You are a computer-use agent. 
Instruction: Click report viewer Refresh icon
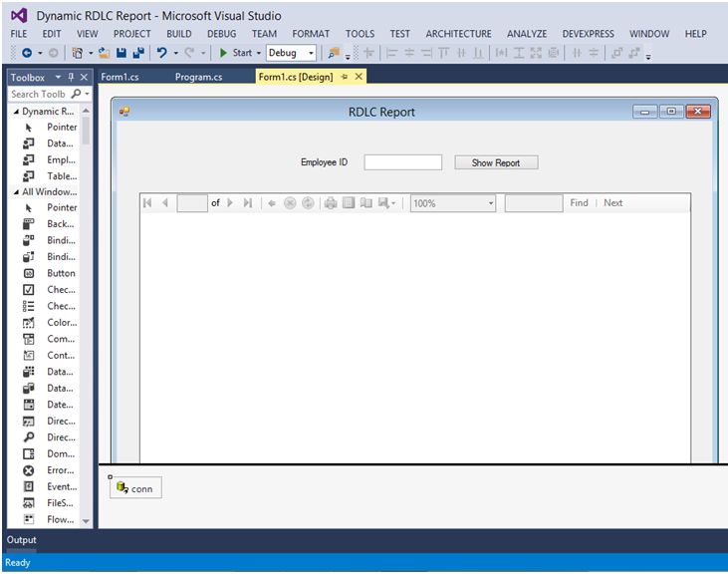click(x=308, y=203)
